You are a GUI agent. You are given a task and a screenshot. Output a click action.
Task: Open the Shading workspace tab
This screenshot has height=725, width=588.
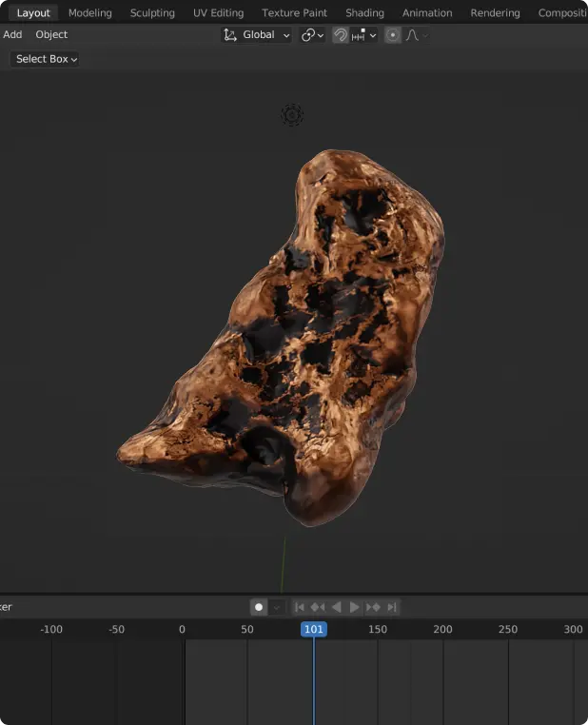point(364,13)
